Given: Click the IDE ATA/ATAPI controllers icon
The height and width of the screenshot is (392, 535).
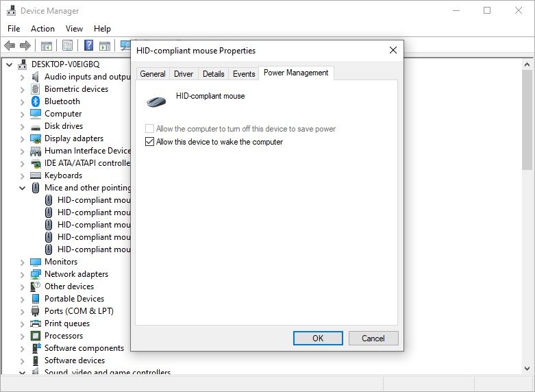Looking at the screenshot, I should (x=36, y=163).
